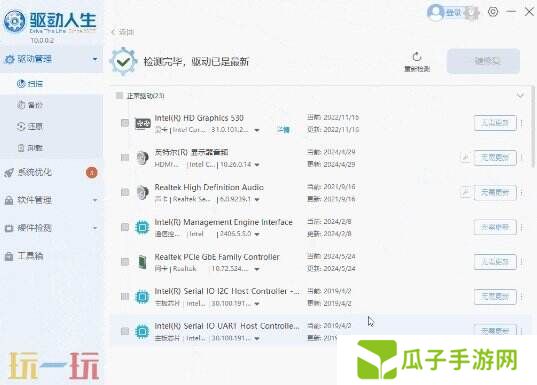The height and width of the screenshot is (385, 537).
Task: Select the 还原 restore item in sidebar
Action: tap(51, 126)
